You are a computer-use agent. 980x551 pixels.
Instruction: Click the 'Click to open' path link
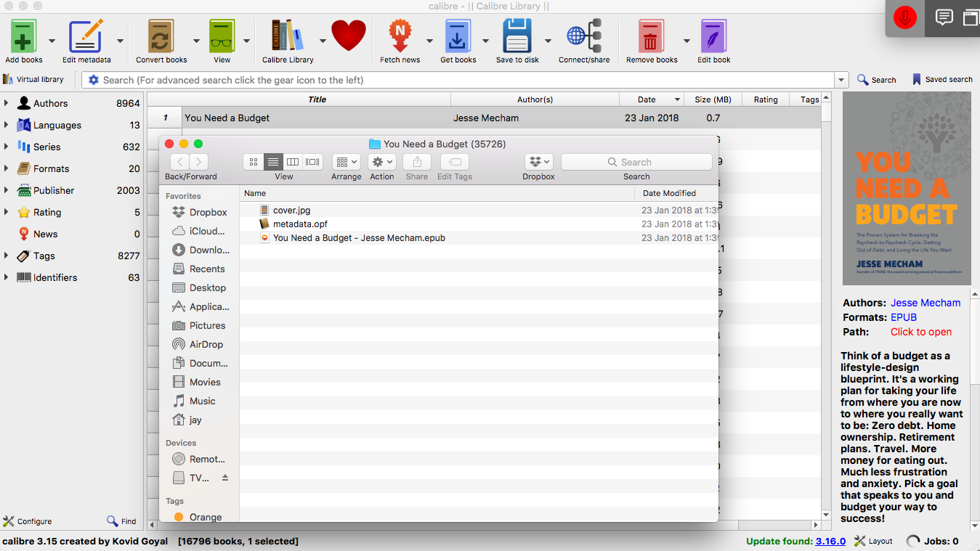(921, 332)
